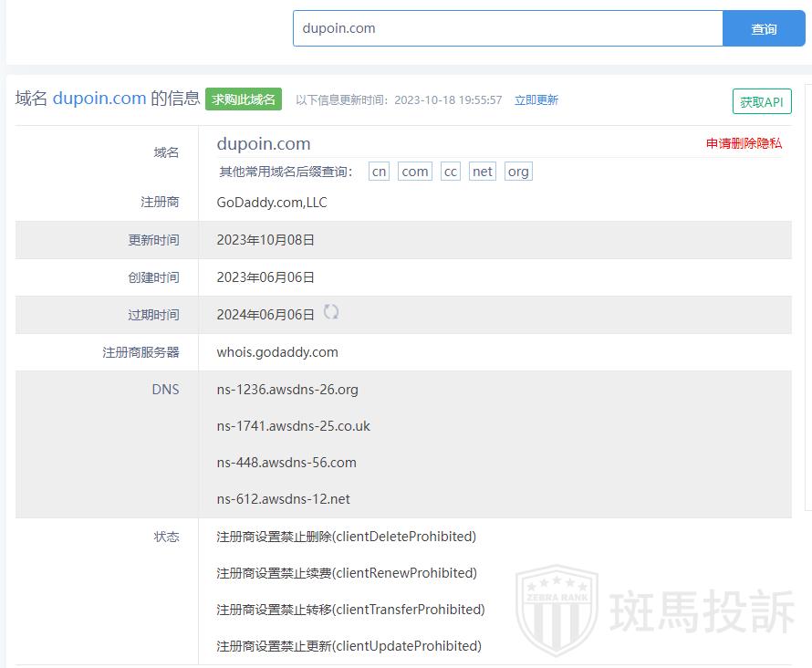Image resolution: width=812 pixels, height=668 pixels.
Task: Click the red 申请删除隐私 link
Action: coord(744,143)
